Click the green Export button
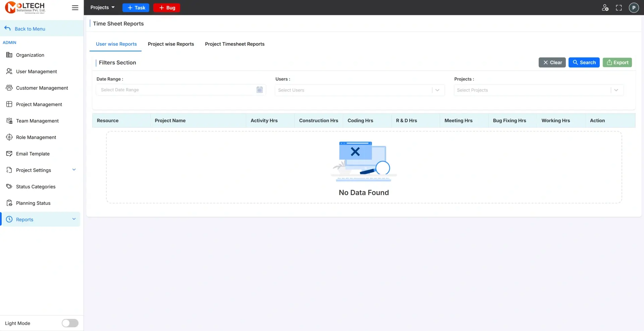Screen dimensions: 644x331 pos(617,62)
